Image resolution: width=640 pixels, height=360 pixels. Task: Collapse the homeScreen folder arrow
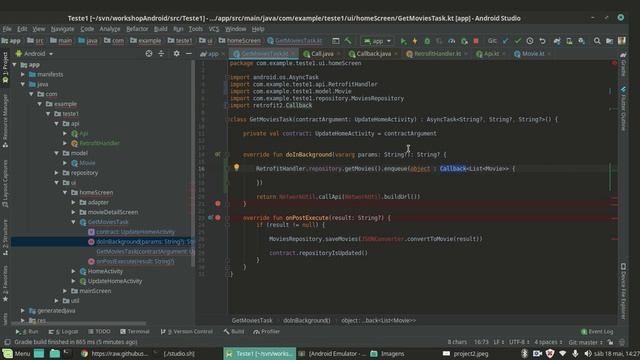click(x=65, y=192)
